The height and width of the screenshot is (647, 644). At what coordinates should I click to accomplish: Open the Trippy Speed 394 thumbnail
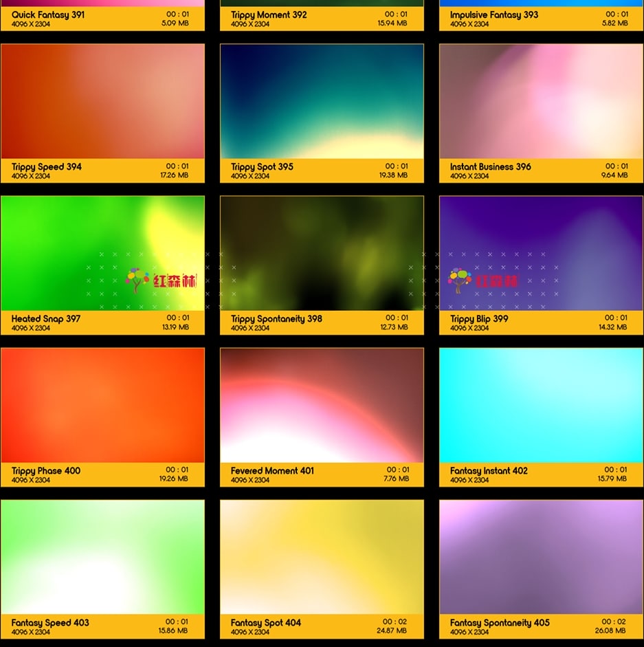(x=102, y=101)
